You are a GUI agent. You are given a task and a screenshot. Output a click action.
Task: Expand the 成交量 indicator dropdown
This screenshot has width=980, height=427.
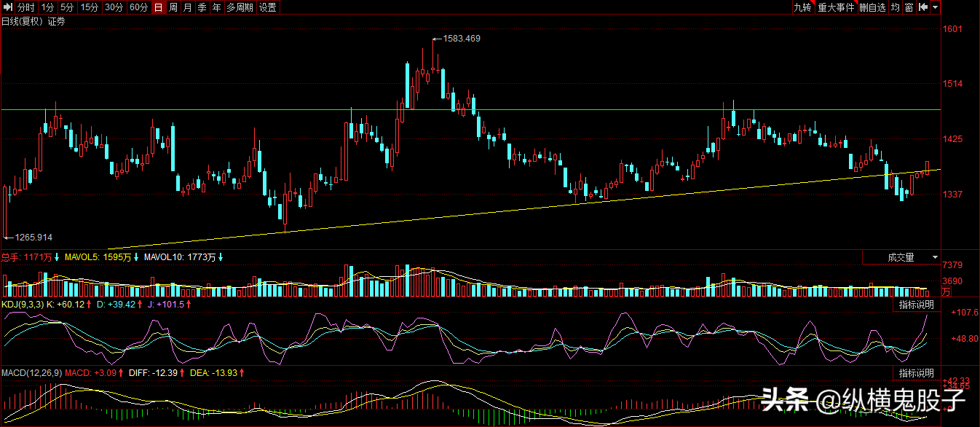935,257
